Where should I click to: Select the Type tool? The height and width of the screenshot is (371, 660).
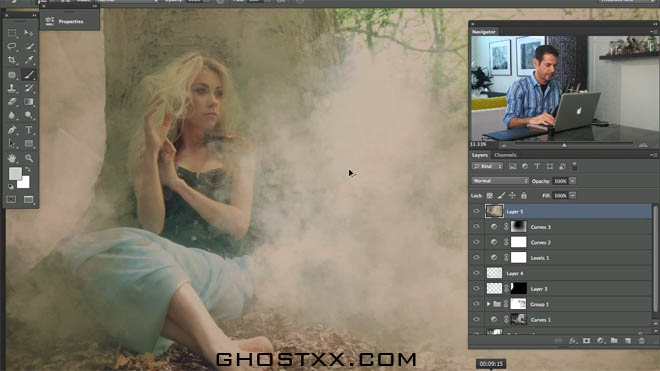pyautogui.click(x=29, y=130)
